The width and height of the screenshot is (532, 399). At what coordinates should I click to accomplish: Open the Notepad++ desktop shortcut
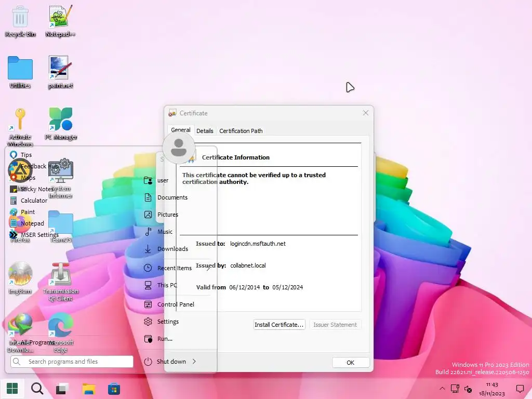(60, 21)
